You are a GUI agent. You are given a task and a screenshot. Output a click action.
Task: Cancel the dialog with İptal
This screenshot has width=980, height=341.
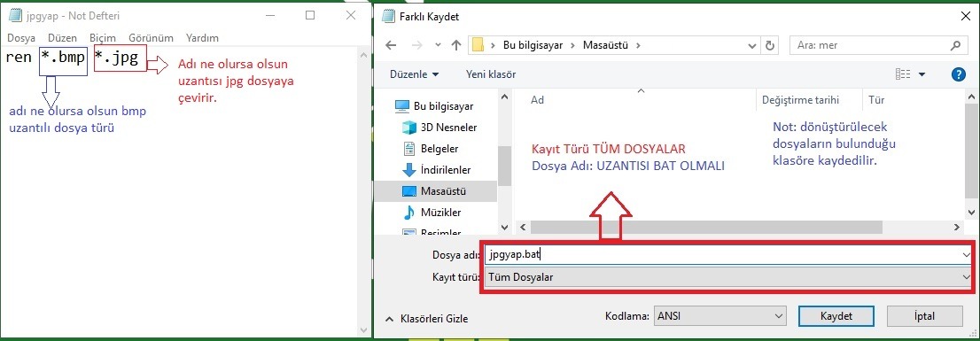[x=924, y=316]
